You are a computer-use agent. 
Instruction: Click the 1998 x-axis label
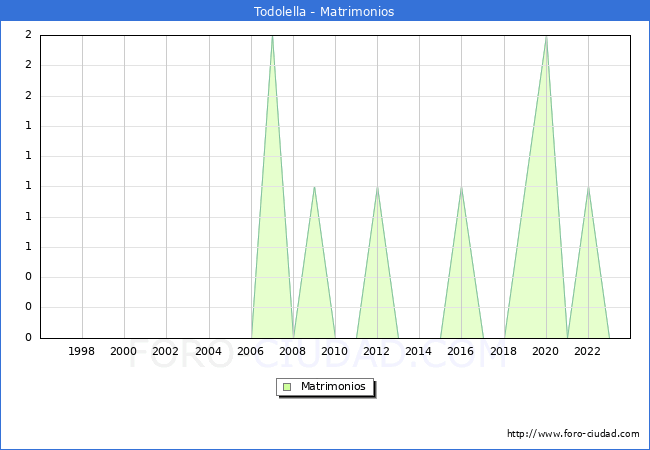(82, 351)
